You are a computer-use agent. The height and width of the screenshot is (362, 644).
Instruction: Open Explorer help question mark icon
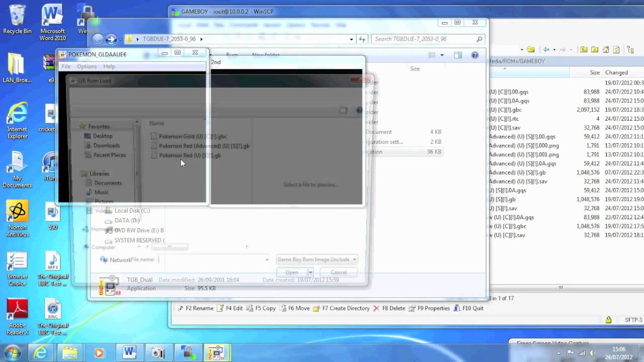coord(474,55)
